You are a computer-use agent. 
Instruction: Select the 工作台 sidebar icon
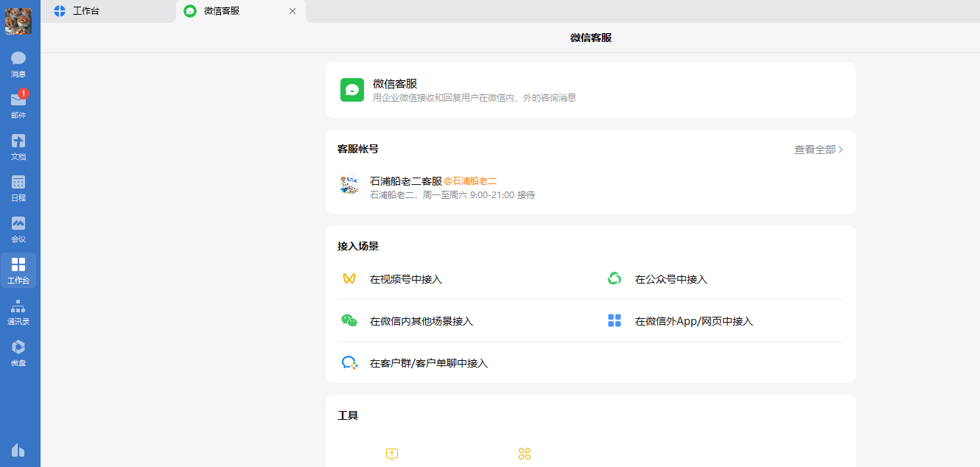pos(18,270)
